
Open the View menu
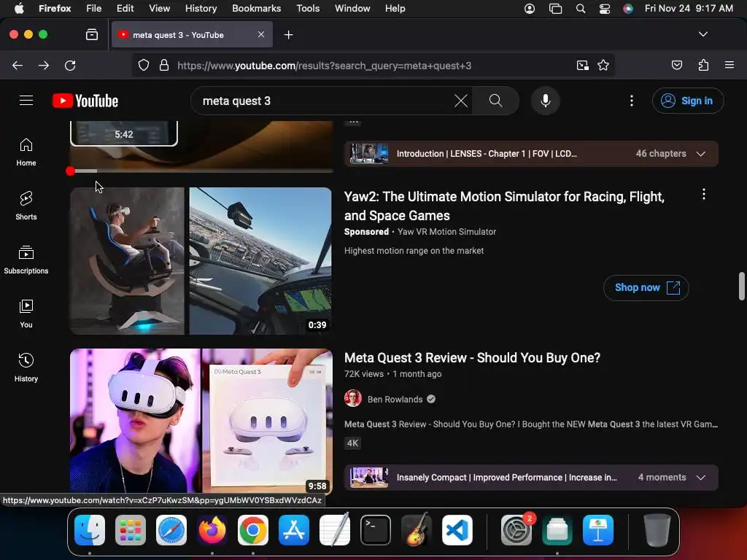(159, 8)
